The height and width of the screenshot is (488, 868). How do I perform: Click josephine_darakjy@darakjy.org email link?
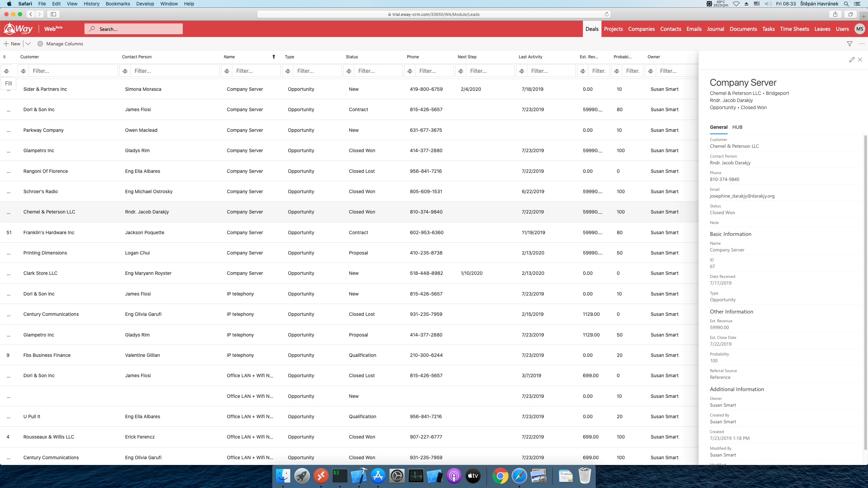coord(742,196)
